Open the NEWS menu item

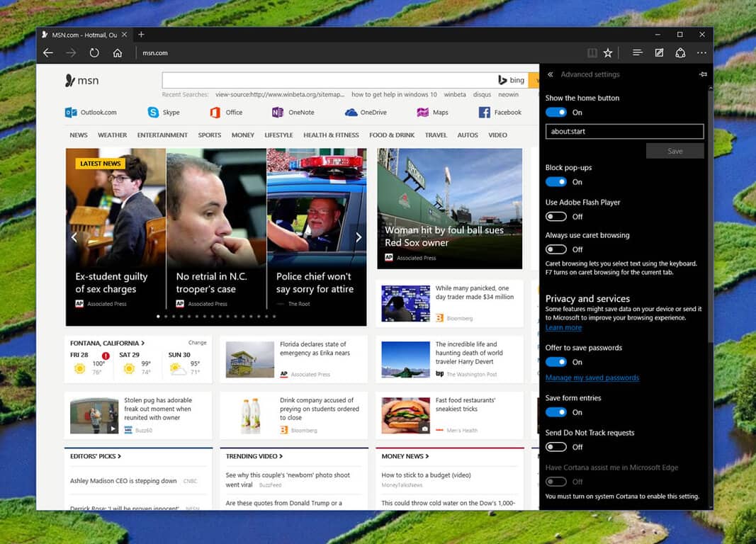tap(79, 135)
